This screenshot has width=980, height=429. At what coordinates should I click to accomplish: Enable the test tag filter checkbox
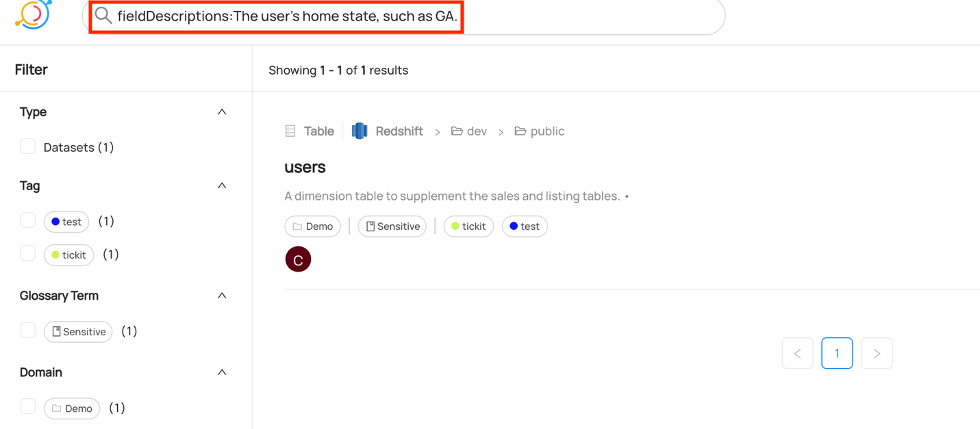coord(28,220)
